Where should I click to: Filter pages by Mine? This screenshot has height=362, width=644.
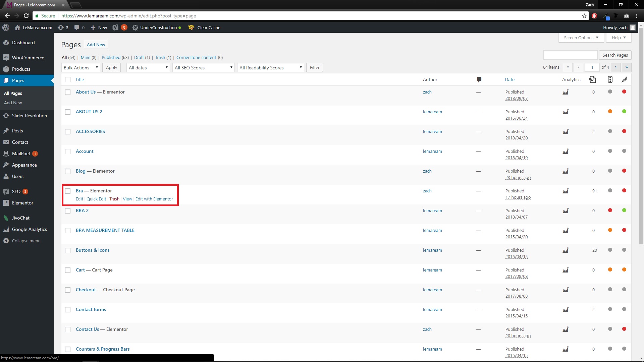[86, 57]
